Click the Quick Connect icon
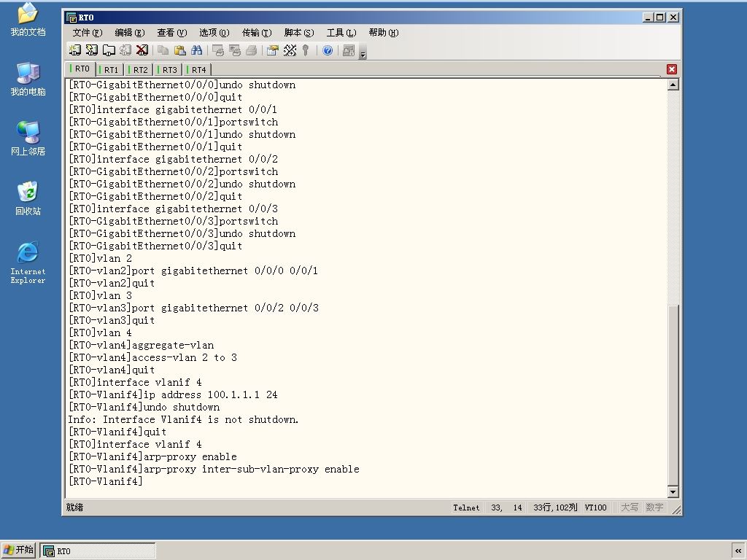747x560 pixels. coord(92,50)
